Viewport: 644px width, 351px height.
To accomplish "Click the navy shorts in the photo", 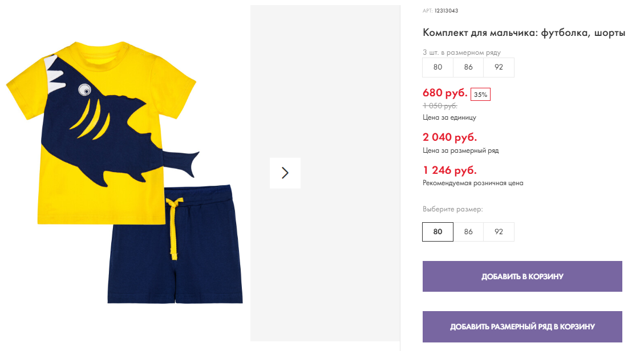I will pyautogui.click(x=175, y=246).
